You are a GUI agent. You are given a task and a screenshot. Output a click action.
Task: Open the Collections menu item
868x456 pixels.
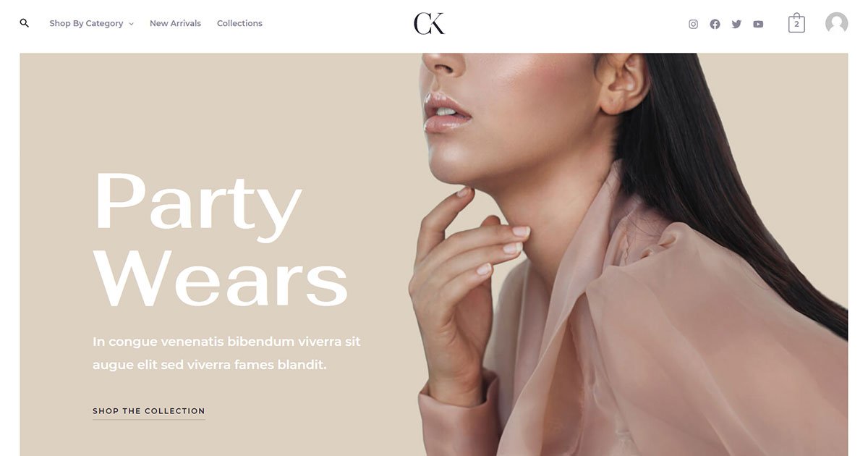tap(239, 23)
